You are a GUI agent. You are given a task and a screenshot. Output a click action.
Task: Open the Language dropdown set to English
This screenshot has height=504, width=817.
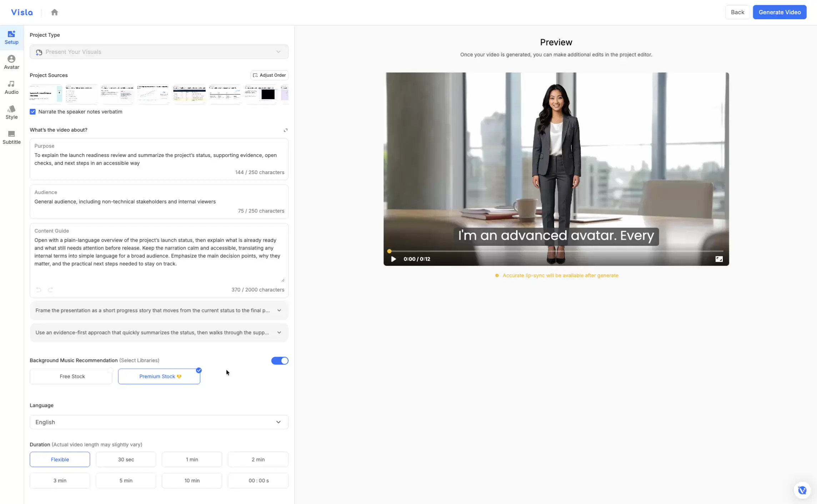159,422
